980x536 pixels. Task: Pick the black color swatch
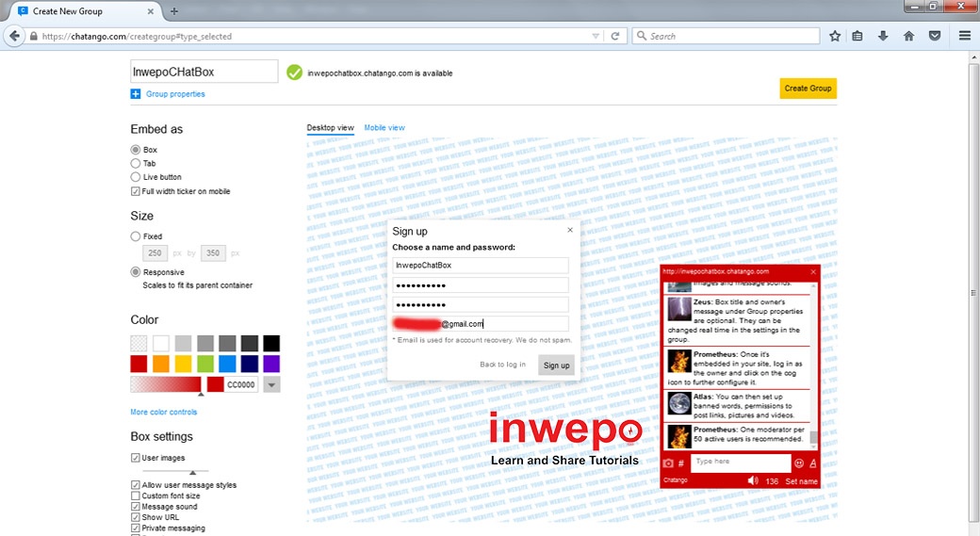coord(271,343)
